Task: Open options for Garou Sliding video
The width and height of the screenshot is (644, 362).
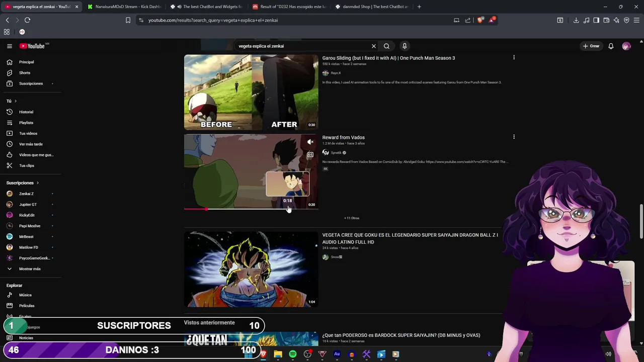Action: [x=514, y=57]
